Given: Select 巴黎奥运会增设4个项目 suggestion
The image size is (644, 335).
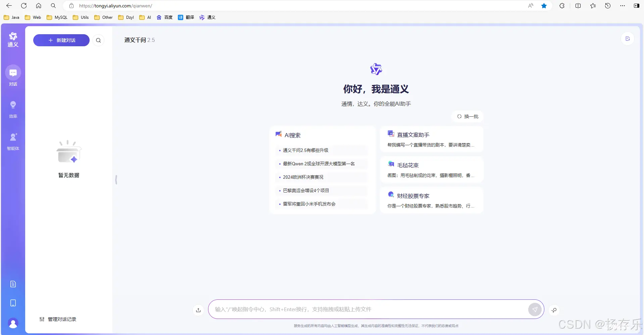Looking at the screenshot, I should pos(321,190).
